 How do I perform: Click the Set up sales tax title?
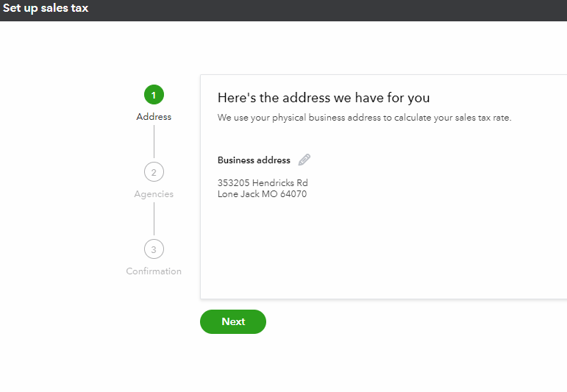[x=46, y=8]
